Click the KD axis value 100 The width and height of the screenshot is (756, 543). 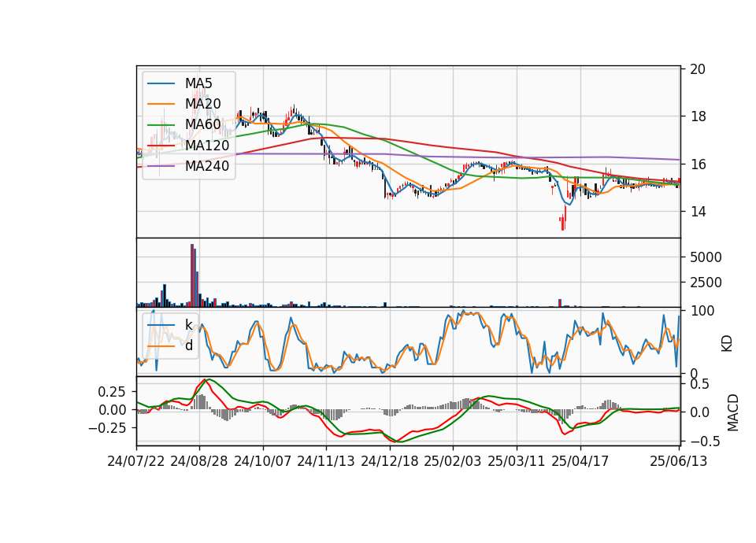point(702,311)
